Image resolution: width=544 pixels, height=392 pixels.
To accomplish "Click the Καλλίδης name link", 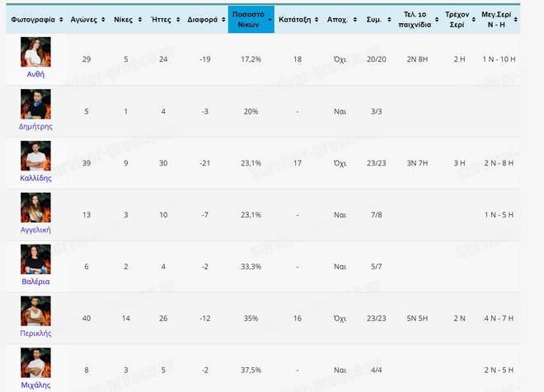I will tap(35, 178).
